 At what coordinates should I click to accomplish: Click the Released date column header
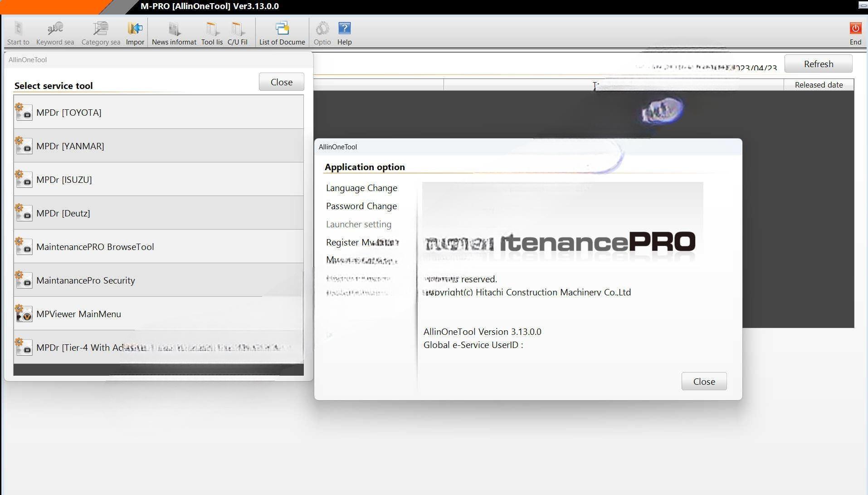click(x=819, y=85)
